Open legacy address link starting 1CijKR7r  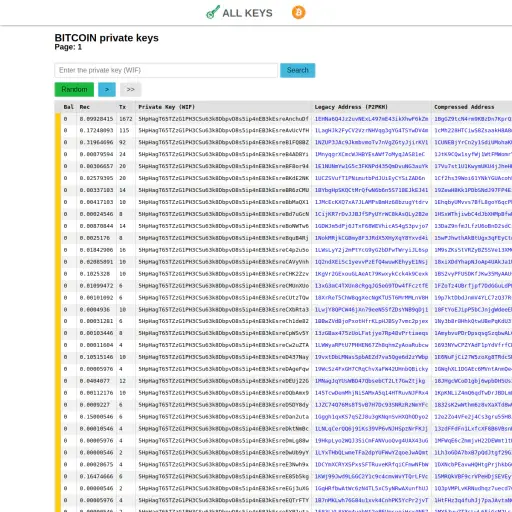(372, 214)
